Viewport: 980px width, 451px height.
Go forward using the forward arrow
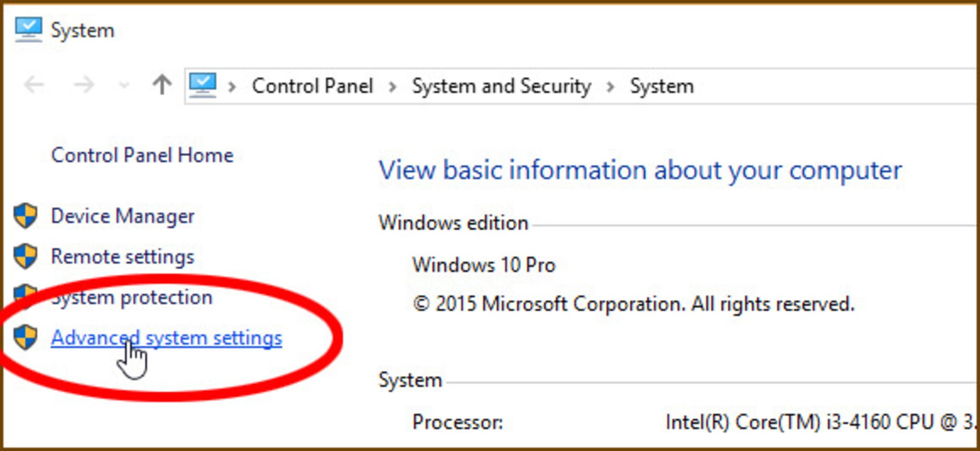[84, 85]
